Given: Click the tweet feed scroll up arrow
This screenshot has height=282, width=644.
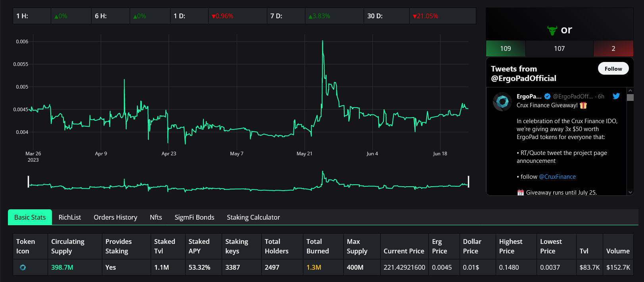Looking at the screenshot, I should (630, 91).
